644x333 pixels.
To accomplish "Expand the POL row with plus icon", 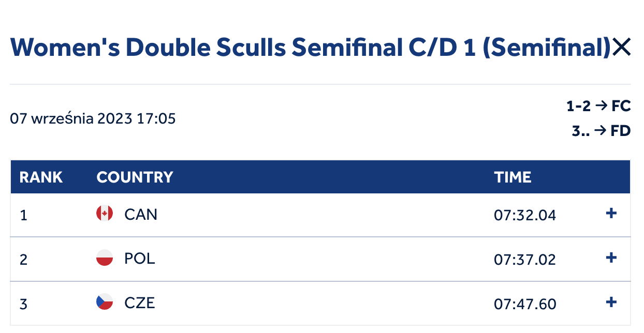I will [x=611, y=258].
